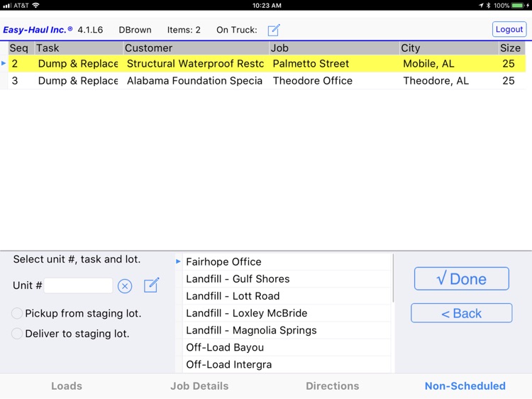Choose Off-Load Intergra lot
The image size is (532, 399).
[287, 365]
